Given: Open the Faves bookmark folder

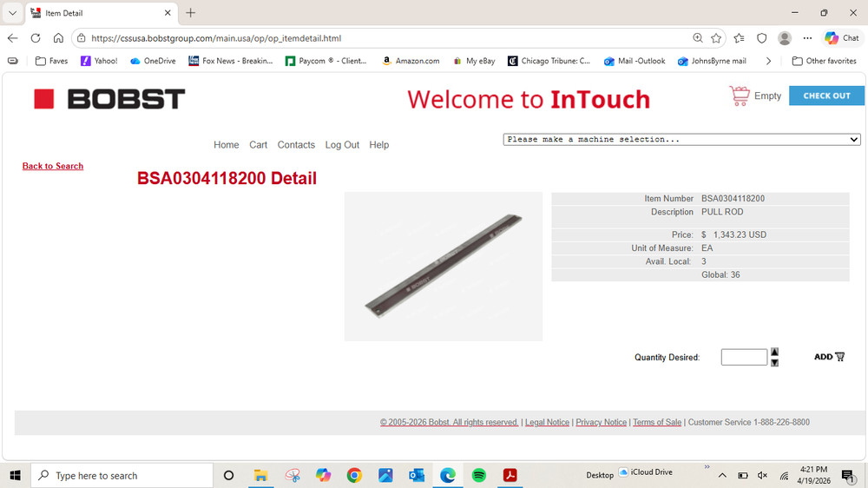Looking at the screenshot, I should [51, 61].
